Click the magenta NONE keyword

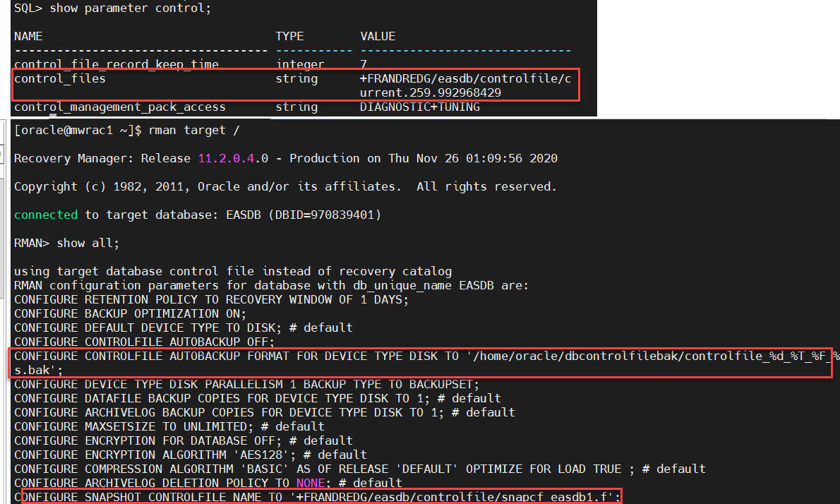tap(310, 483)
